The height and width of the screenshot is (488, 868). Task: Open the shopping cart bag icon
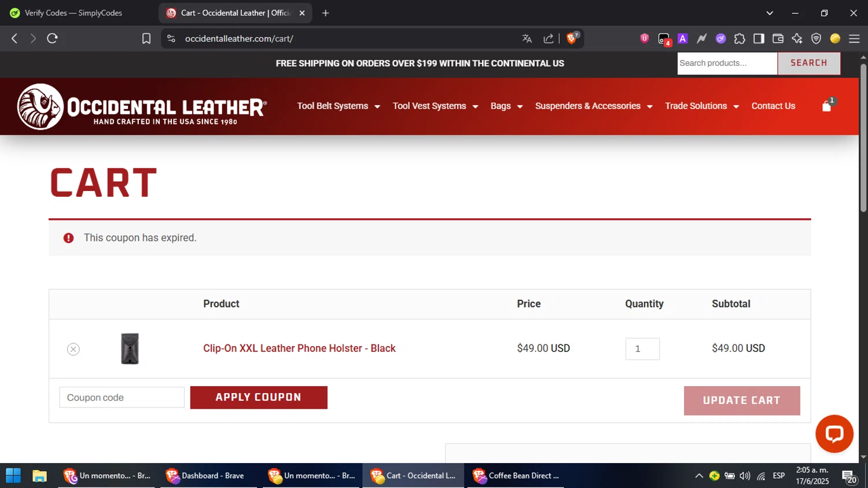827,106
